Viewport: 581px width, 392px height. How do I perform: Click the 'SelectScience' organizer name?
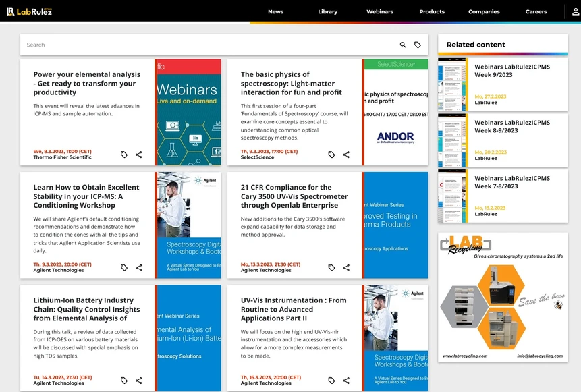pyautogui.click(x=258, y=157)
